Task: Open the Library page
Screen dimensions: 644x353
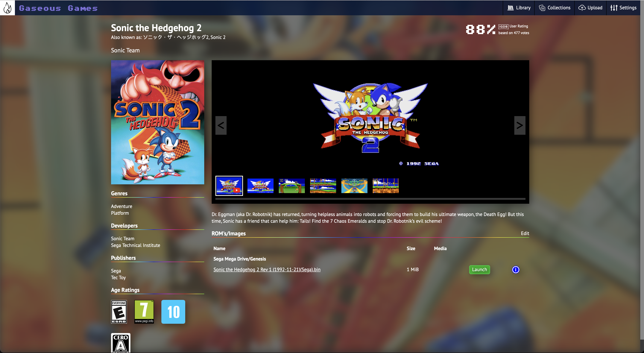Action: (519, 8)
